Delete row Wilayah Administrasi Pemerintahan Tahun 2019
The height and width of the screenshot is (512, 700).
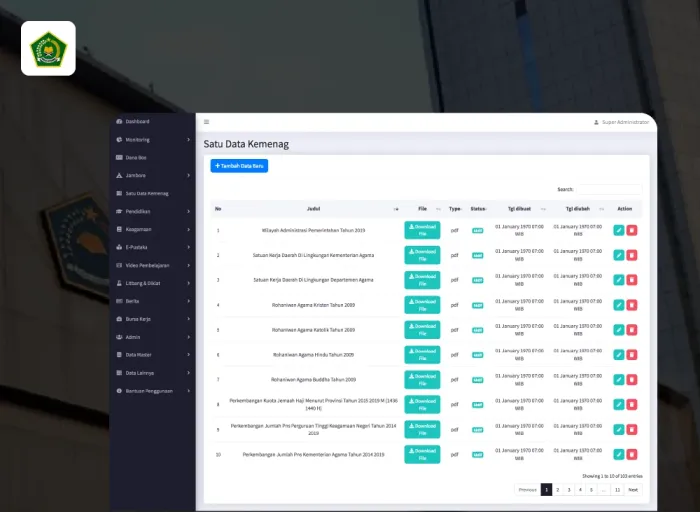click(x=631, y=230)
